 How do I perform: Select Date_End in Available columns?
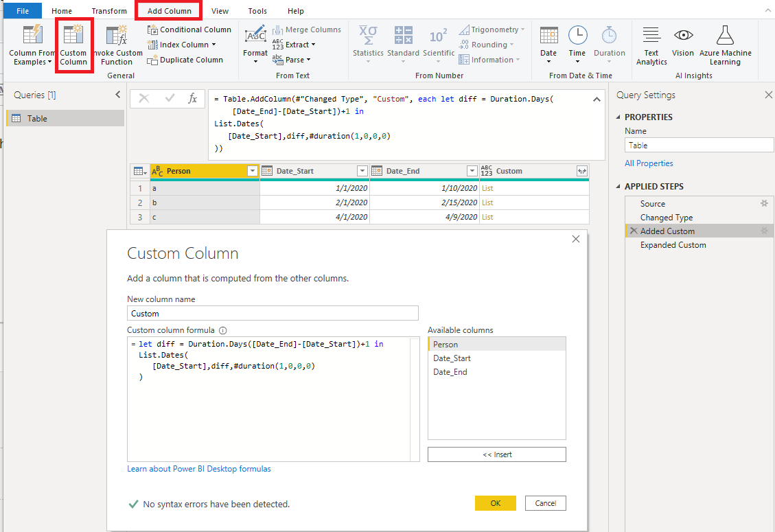497,372
